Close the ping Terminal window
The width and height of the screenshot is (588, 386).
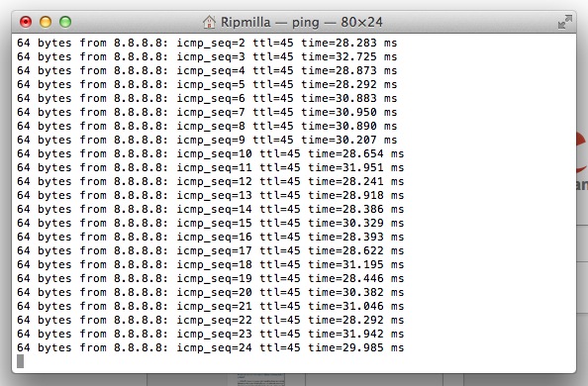[x=26, y=22]
